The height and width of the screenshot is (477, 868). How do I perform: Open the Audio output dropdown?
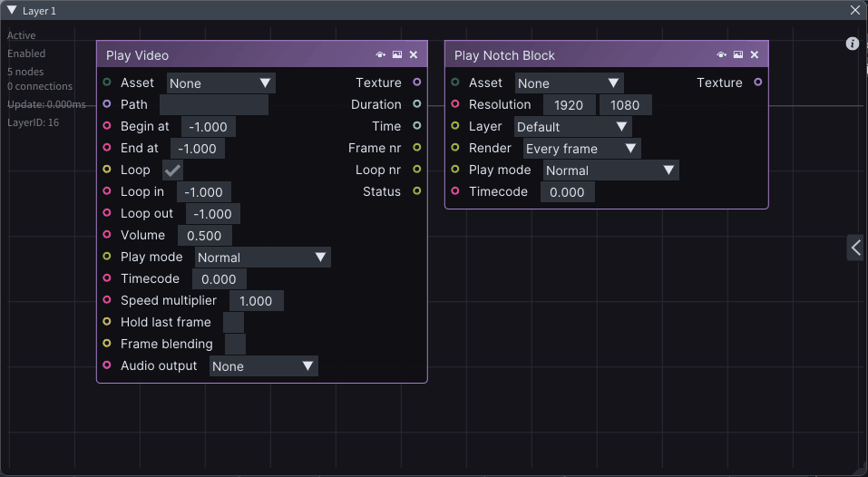coord(264,366)
